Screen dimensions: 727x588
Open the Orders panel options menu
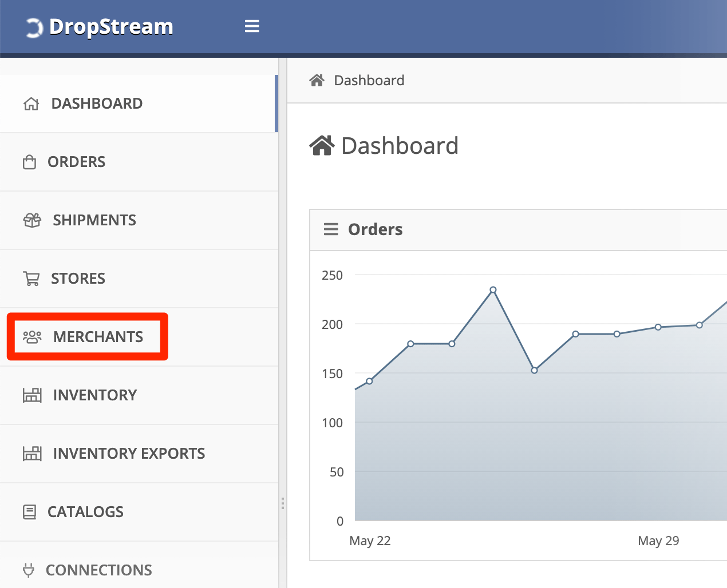tap(331, 229)
